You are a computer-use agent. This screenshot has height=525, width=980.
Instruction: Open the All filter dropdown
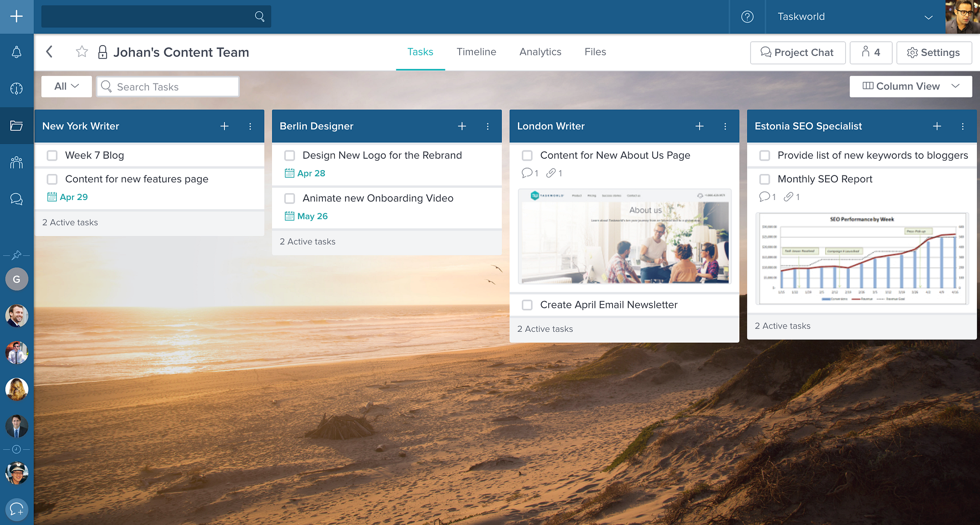pyautogui.click(x=67, y=86)
